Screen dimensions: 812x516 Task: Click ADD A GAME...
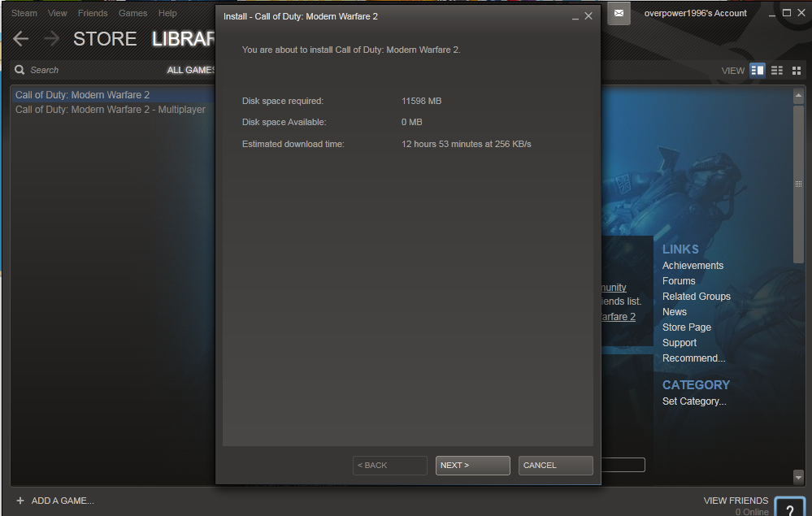[x=63, y=501]
